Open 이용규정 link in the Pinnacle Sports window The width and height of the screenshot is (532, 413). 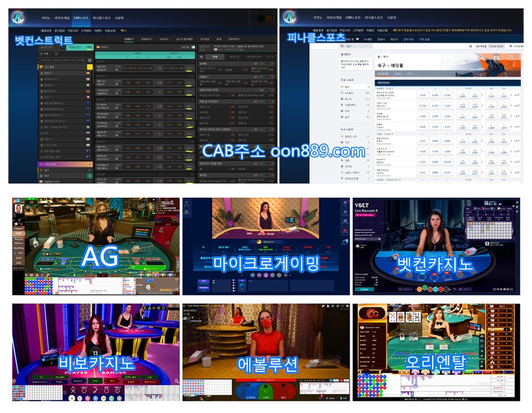(x=382, y=30)
